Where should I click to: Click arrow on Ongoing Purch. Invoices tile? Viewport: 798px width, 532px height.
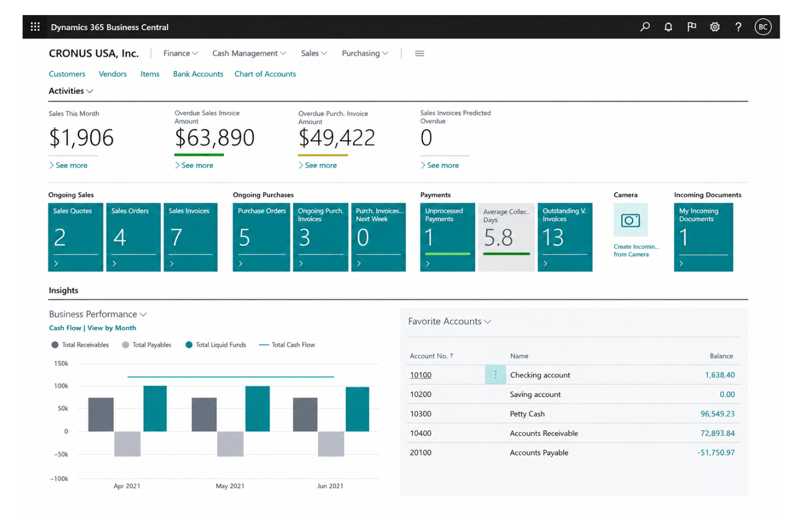301,264
